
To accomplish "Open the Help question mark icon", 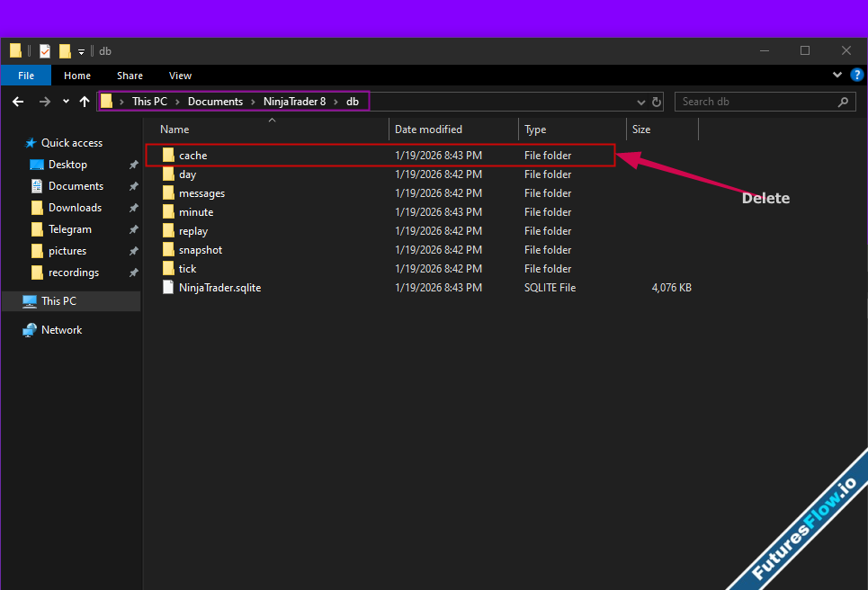I will click(855, 76).
